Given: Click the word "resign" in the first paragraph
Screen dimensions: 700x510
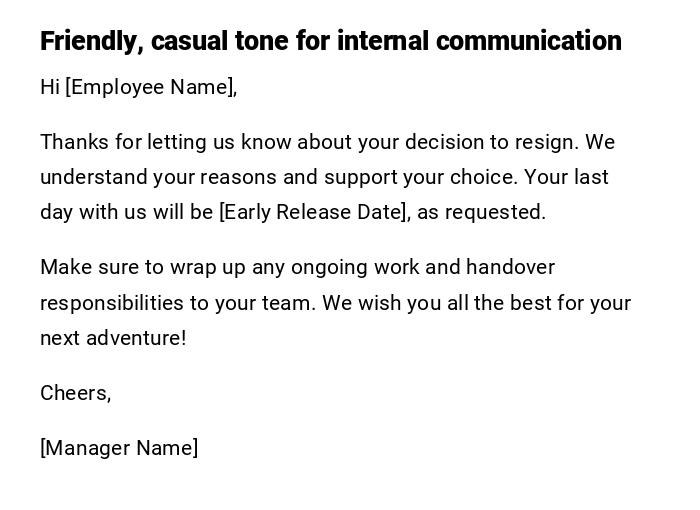Looking at the screenshot, I should click(545, 142).
